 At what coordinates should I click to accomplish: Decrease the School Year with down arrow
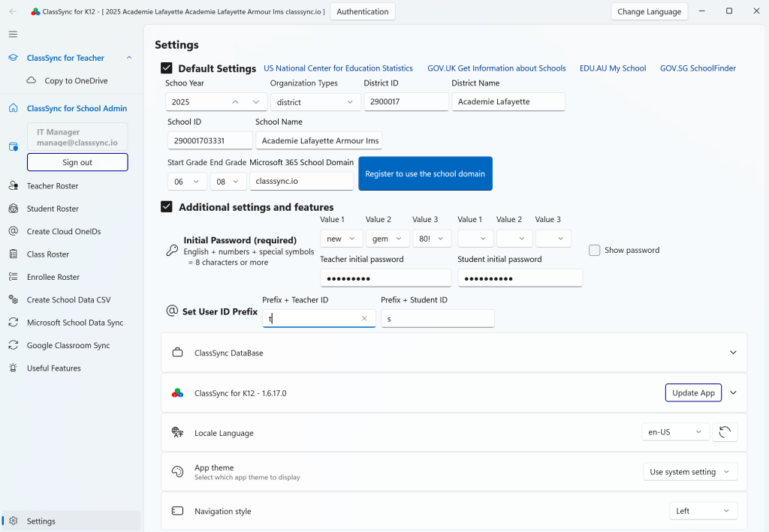[x=256, y=102]
